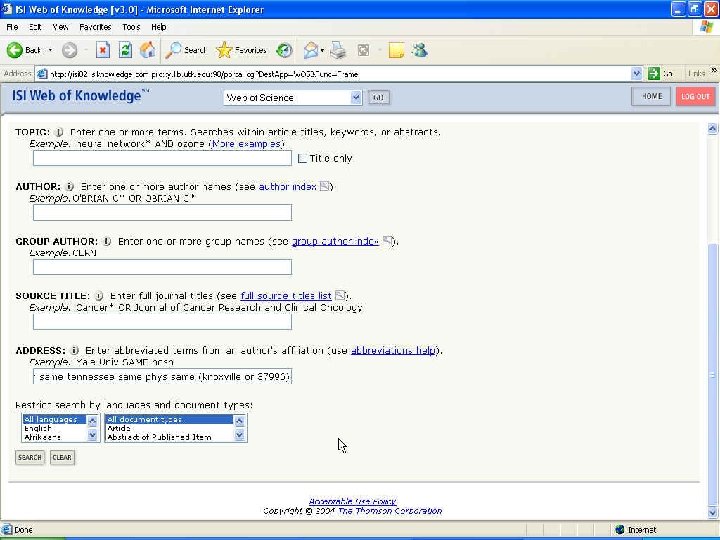
Task: Click the SEARCH button
Action: [30, 457]
